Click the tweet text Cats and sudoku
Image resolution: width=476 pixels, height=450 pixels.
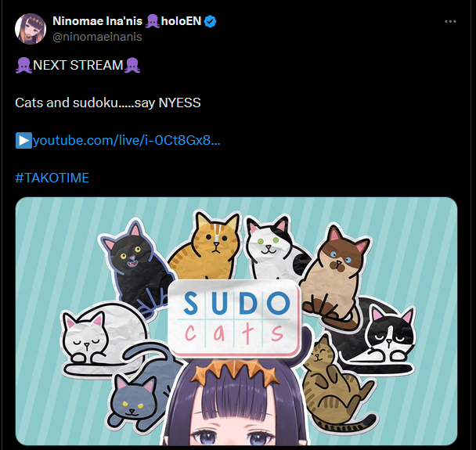point(108,103)
